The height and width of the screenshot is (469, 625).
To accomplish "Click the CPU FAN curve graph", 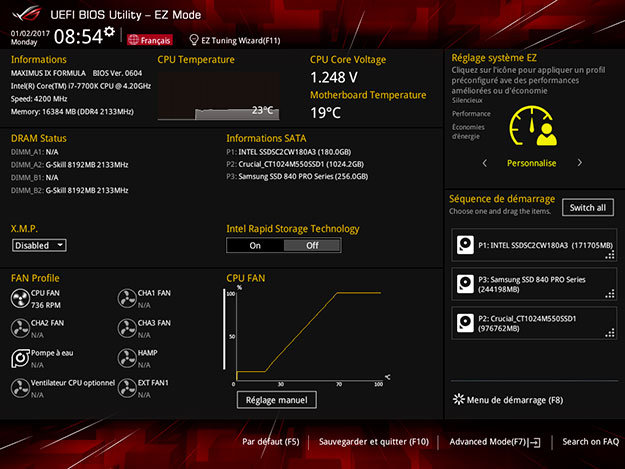I will (x=308, y=337).
